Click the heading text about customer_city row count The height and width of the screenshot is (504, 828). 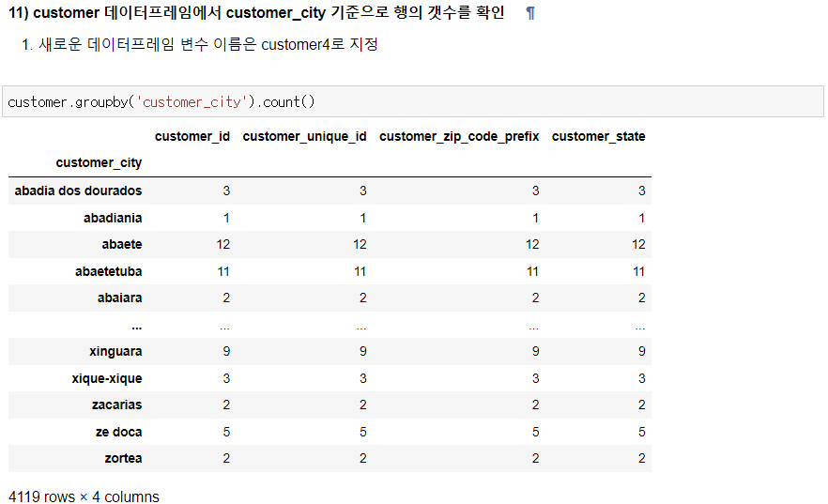(256, 12)
